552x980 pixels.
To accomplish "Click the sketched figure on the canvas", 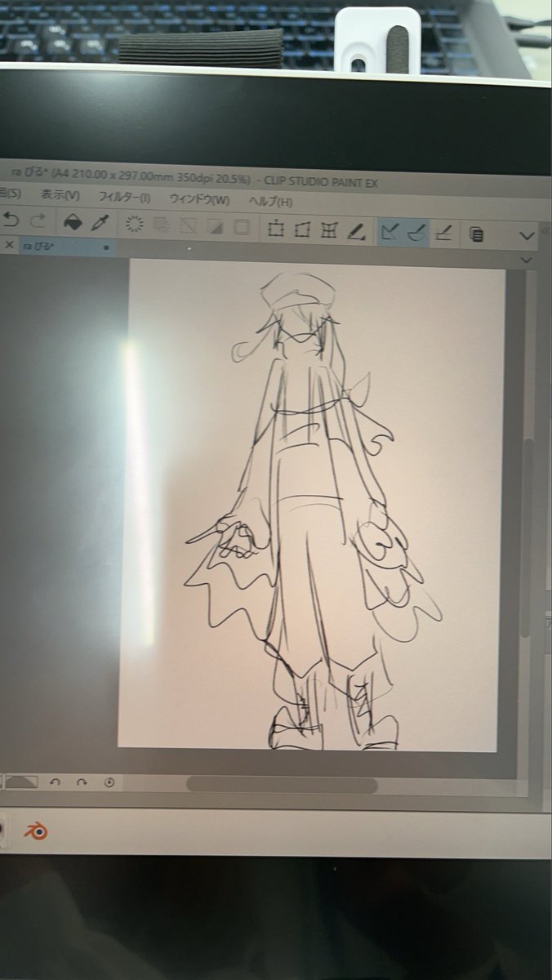I will click(314, 510).
